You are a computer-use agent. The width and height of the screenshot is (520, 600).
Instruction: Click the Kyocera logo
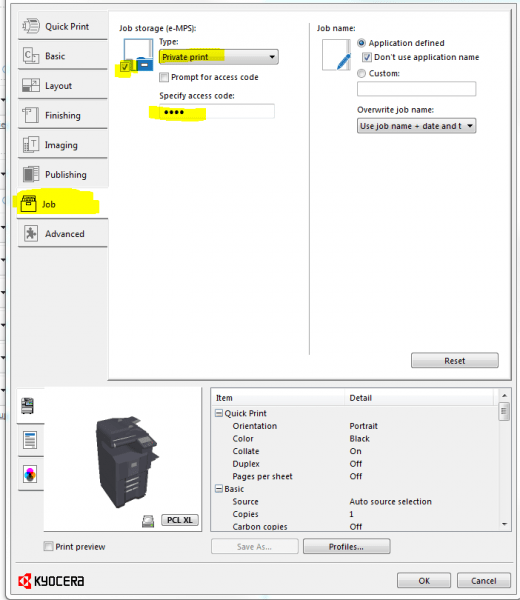(x=51, y=581)
